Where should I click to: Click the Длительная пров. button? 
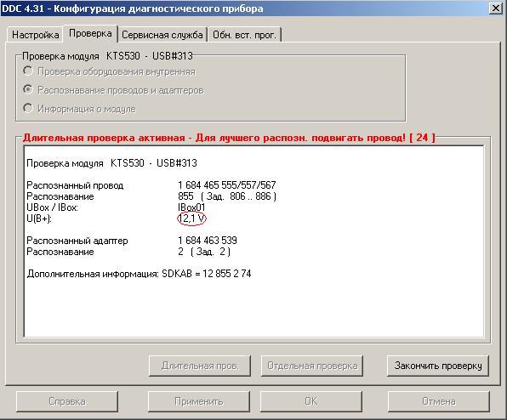pyautogui.click(x=200, y=366)
